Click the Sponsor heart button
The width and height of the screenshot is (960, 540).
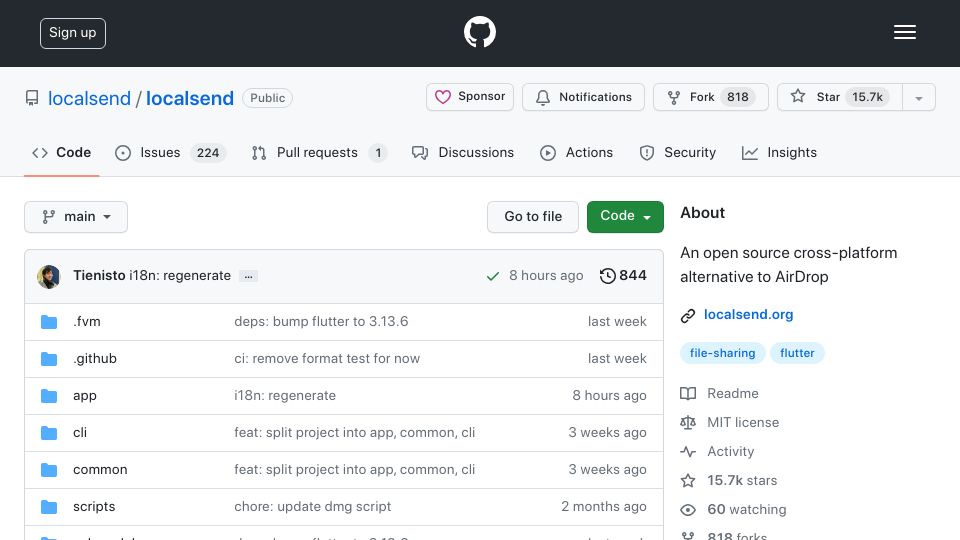pyautogui.click(x=470, y=97)
